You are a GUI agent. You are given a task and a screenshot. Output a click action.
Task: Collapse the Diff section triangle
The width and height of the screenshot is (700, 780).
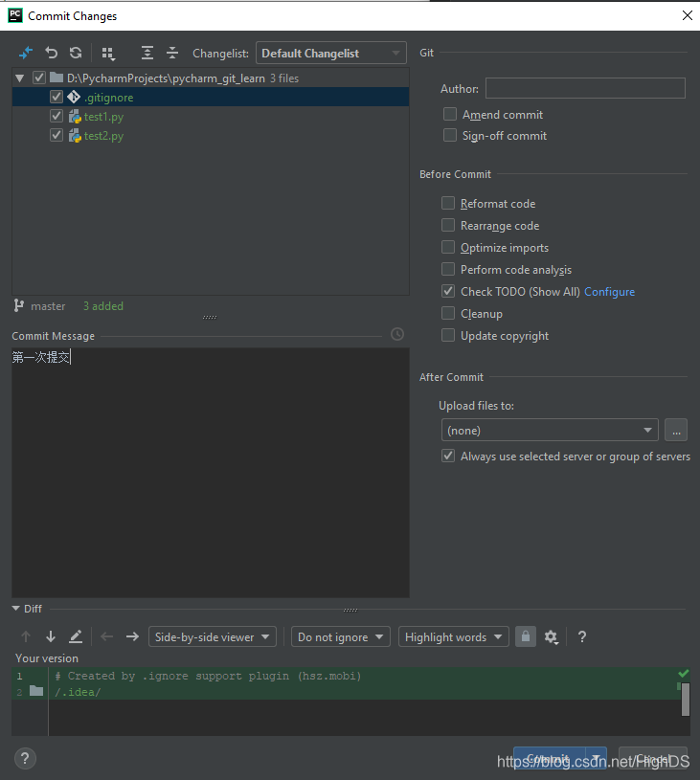click(15, 609)
